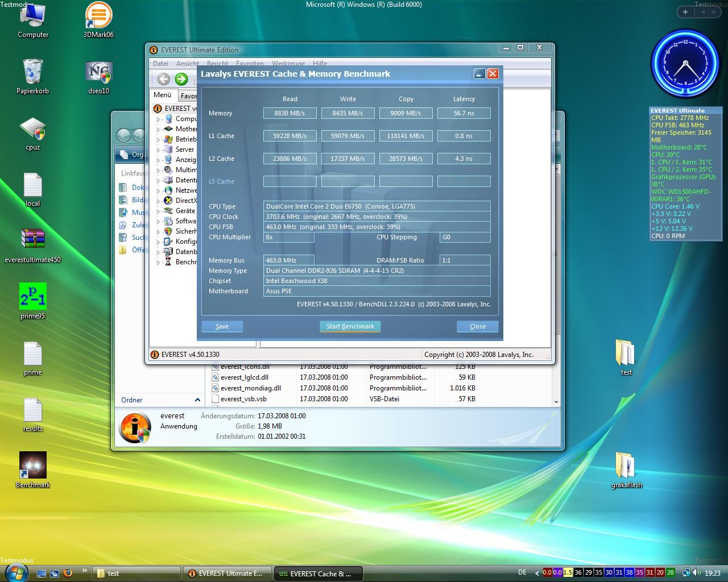Expand the Multimedia tree node

(159, 170)
